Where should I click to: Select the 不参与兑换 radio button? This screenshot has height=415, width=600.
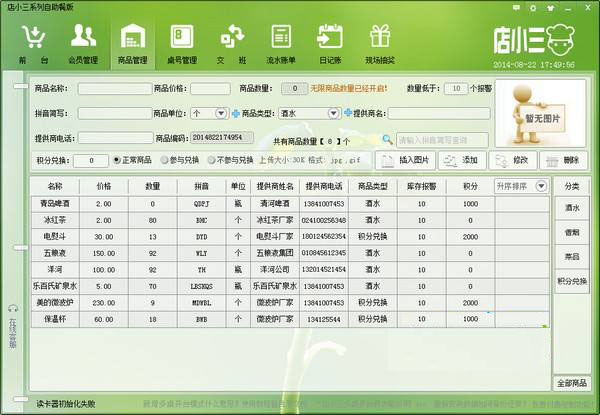click(210, 160)
